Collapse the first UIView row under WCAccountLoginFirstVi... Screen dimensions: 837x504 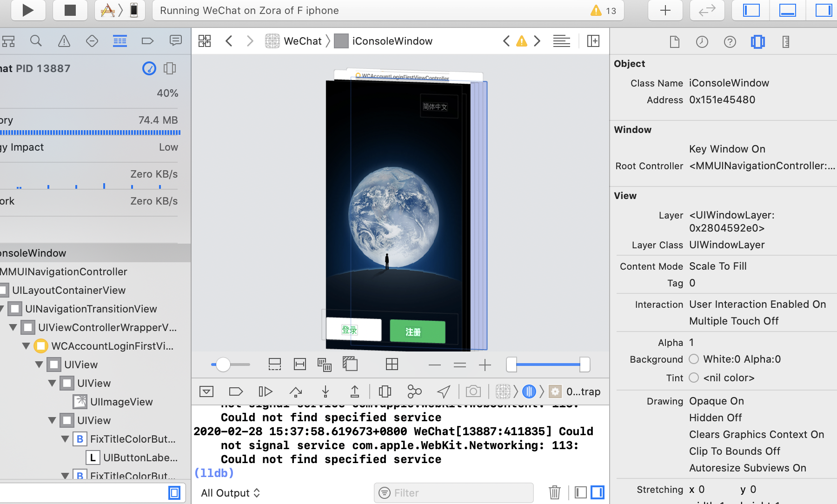pyautogui.click(x=40, y=365)
